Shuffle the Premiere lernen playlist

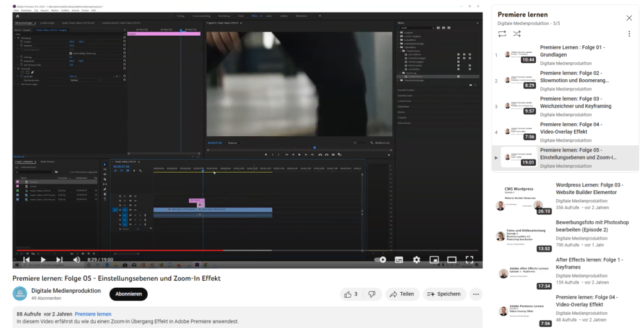tap(516, 34)
